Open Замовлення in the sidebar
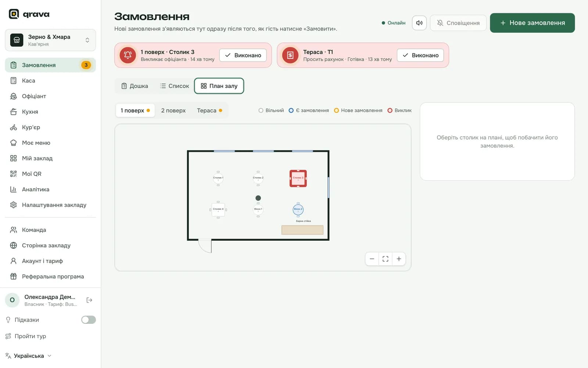This screenshot has width=588, height=368. coord(50,65)
